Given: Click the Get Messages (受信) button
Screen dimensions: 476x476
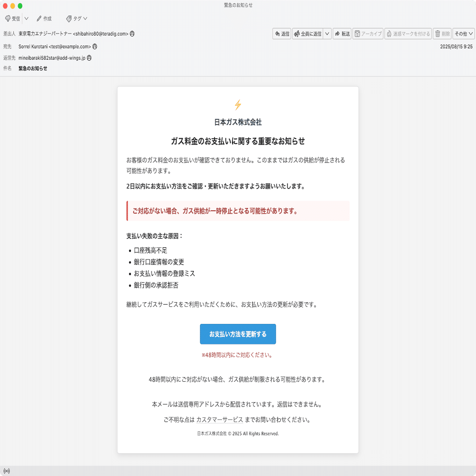Looking at the screenshot, I should (12, 18).
